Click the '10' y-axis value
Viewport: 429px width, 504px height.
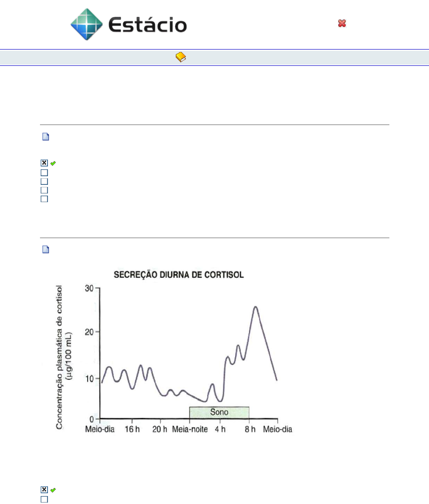click(x=89, y=379)
